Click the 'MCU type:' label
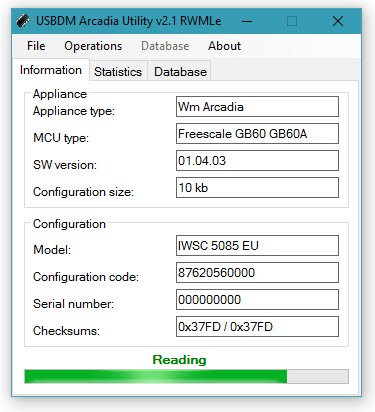375x412 pixels. (x=61, y=138)
